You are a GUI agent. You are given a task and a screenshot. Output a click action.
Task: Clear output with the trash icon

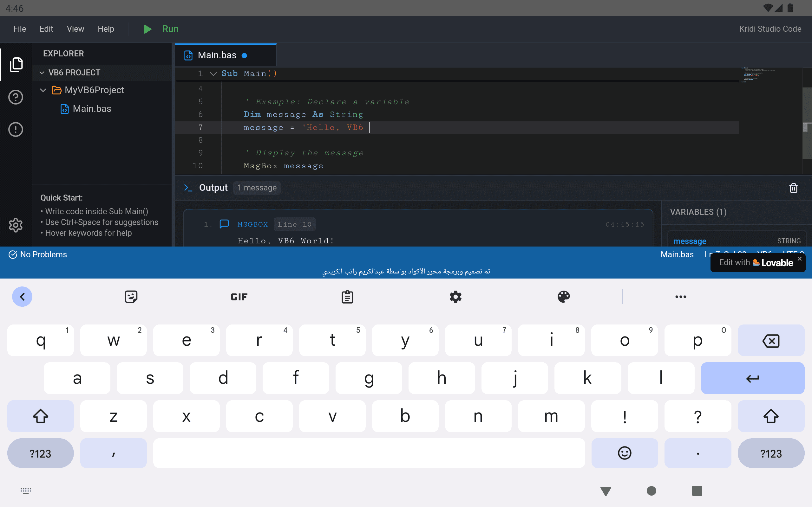793,188
